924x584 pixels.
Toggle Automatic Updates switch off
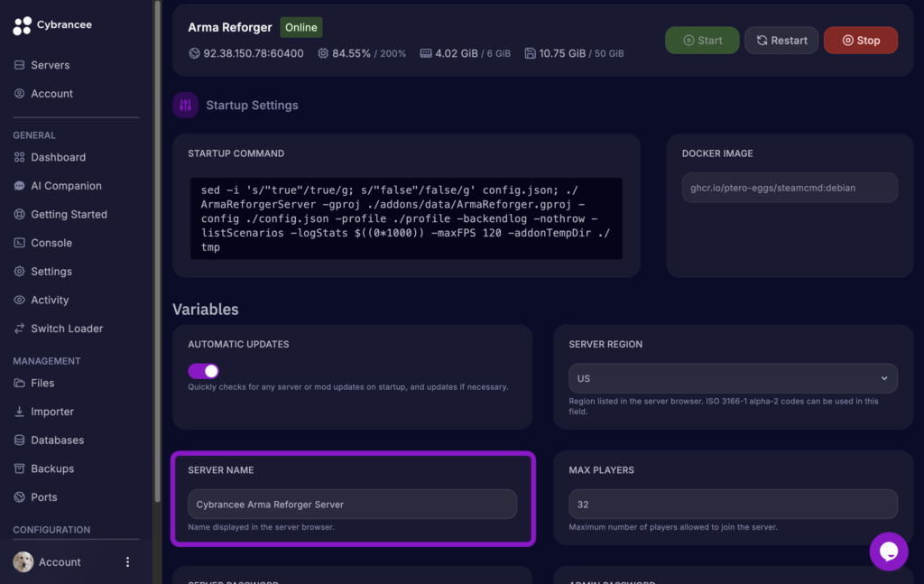pyautogui.click(x=203, y=371)
